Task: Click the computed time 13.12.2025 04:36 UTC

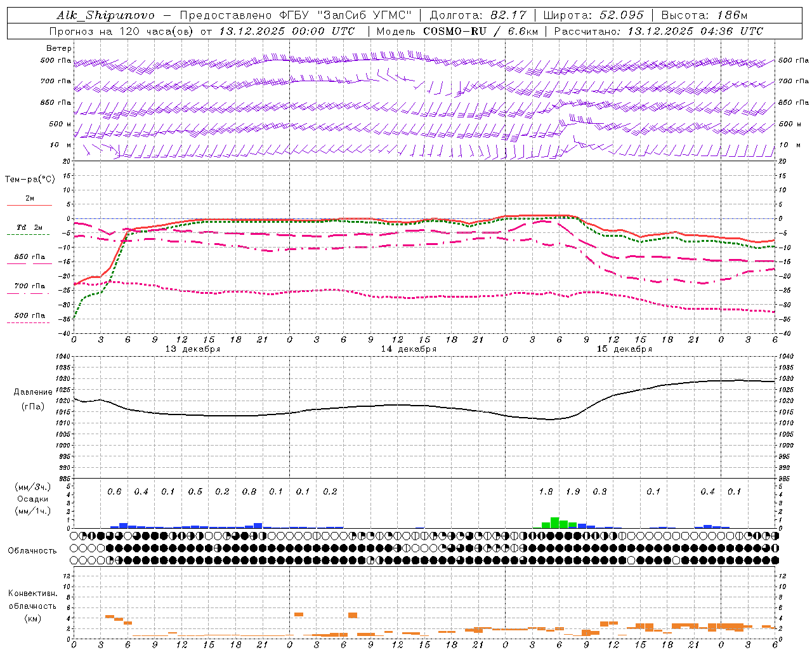Action: pos(695,31)
